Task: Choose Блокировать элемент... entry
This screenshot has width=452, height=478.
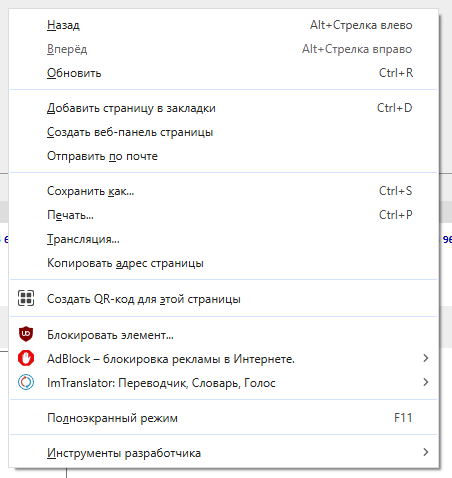Action: coord(223,334)
